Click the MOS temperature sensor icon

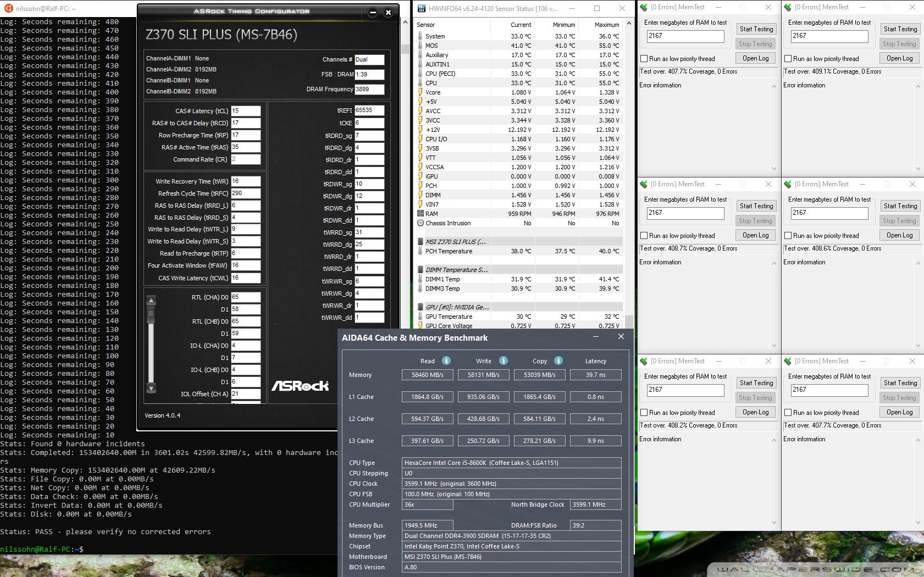click(420, 46)
